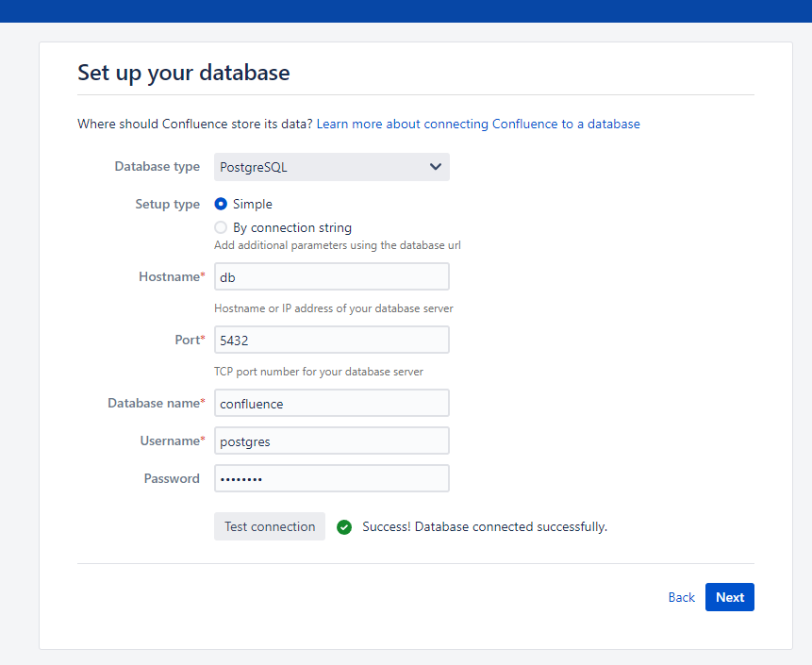This screenshot has width=812, height=665.
Task: Click the Hostname input field
Action: 331,276
